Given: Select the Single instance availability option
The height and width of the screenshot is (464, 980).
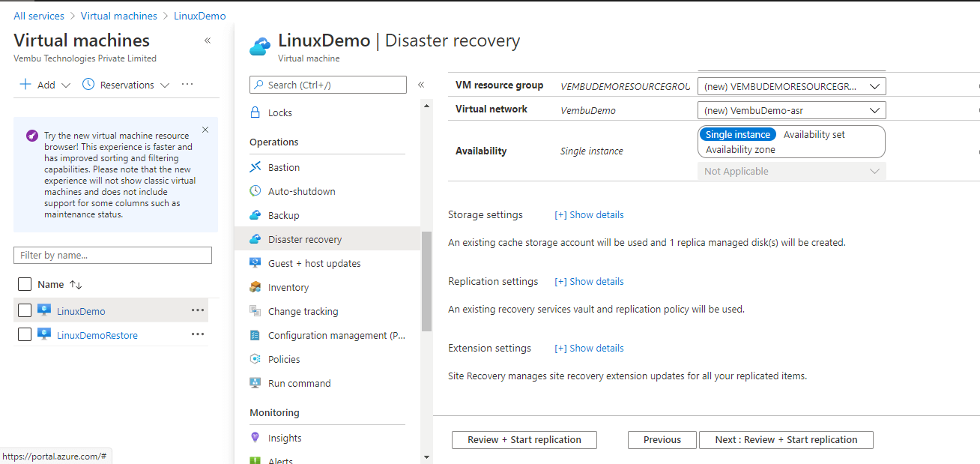Looking at the screenshot, I should (x=738, y=134).
